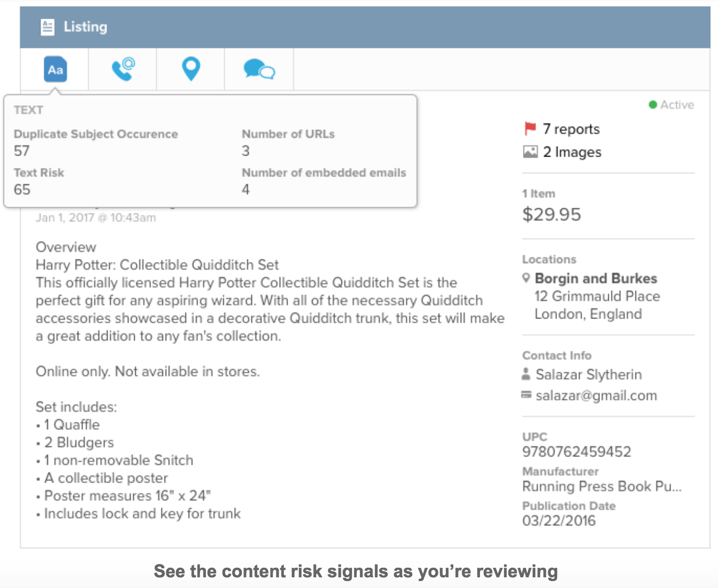718x588 pixels.
Task: Select the Aa text signals icon
Action: [x=55, y=69]
